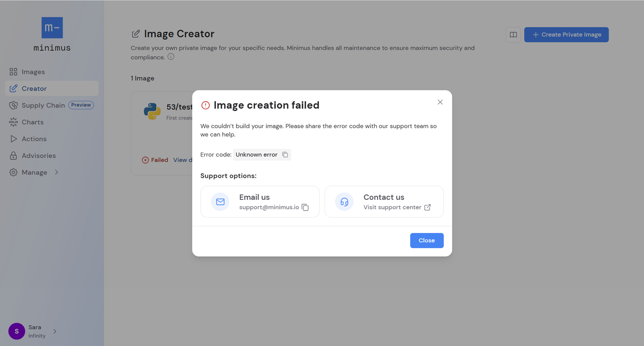Click the Close button in the dialog
Screen dimensions: 644x346
coord(426,240)
